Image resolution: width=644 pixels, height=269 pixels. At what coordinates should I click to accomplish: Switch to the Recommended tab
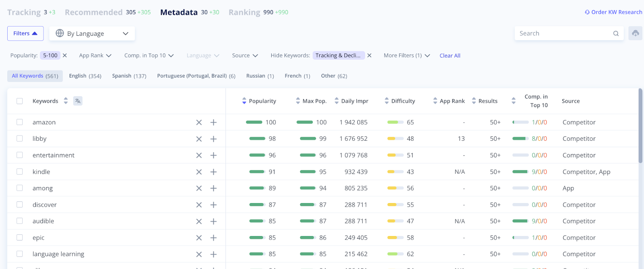[x=93, y=12]
